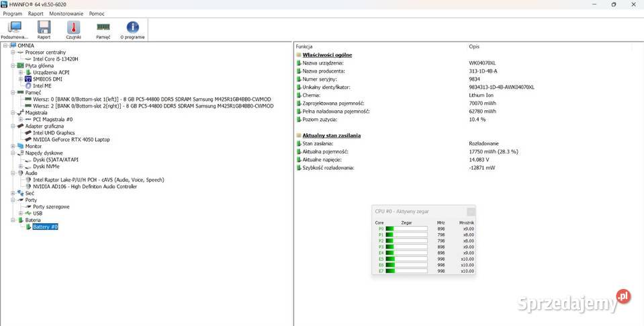Expand the Urządzenia ACPI node
This screenshot has height=326, width=644.
coord(21,73)
